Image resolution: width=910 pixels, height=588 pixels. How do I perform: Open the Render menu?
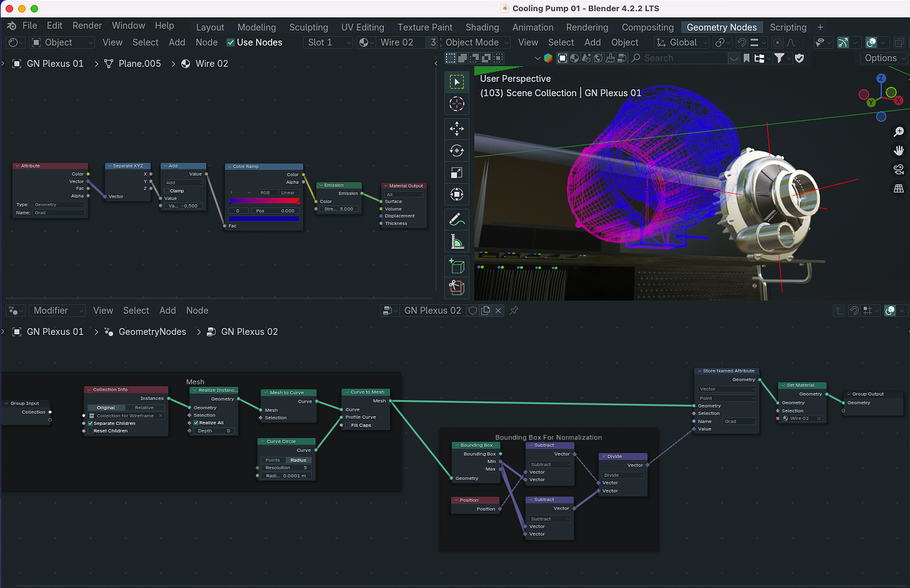(x=87, y=25)
